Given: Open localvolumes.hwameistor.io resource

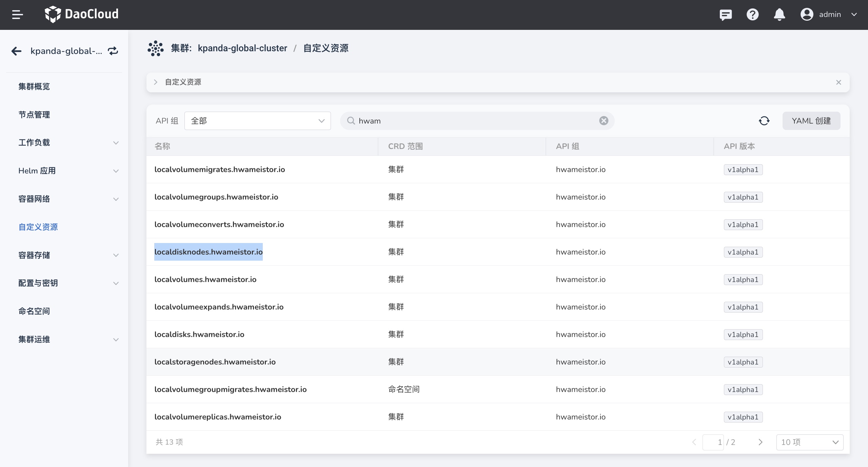Looking at the screenshot, I should click(x=205, y=279).
